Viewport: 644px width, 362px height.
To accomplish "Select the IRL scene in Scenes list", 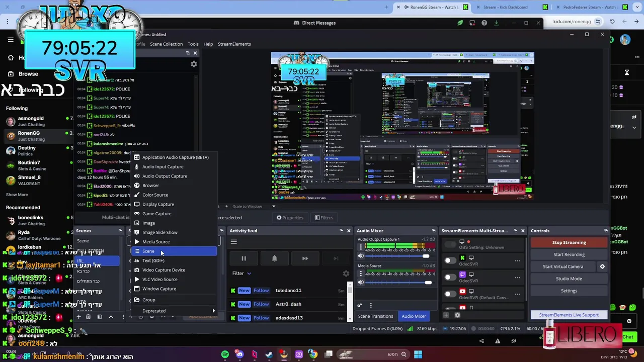I will pos(97,261).
